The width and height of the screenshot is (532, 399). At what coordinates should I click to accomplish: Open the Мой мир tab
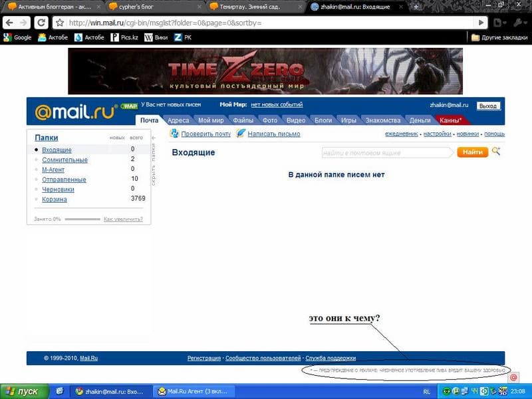(x=211, y=120)
